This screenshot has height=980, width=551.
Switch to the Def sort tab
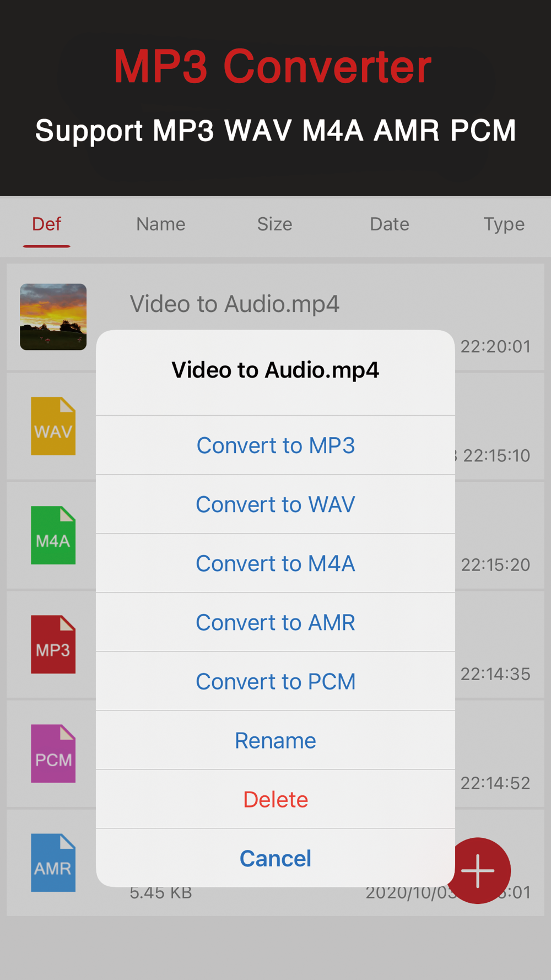46,224
